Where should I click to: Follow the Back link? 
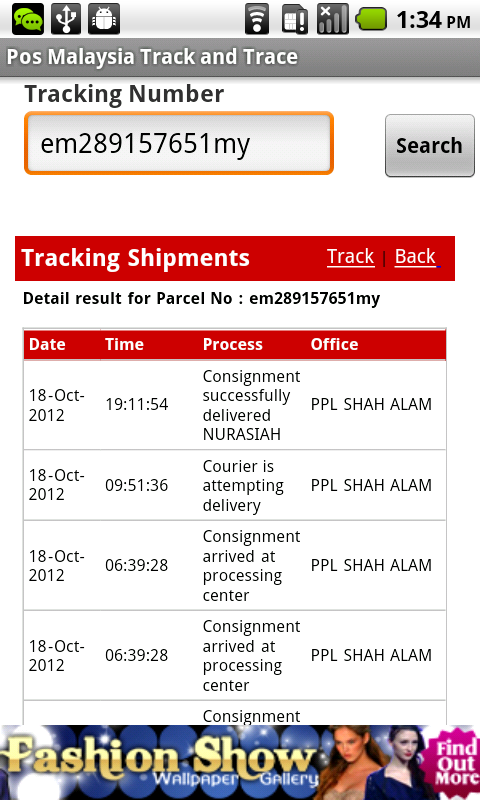415,256
